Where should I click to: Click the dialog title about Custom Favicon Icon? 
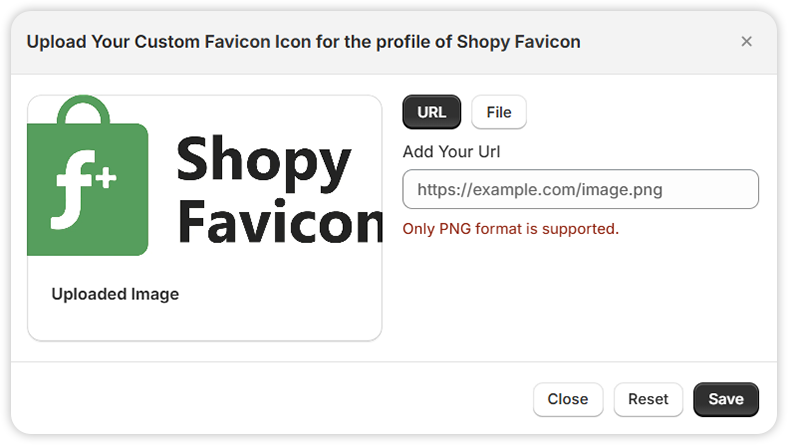pyautogui.click(x=304, y=42)
